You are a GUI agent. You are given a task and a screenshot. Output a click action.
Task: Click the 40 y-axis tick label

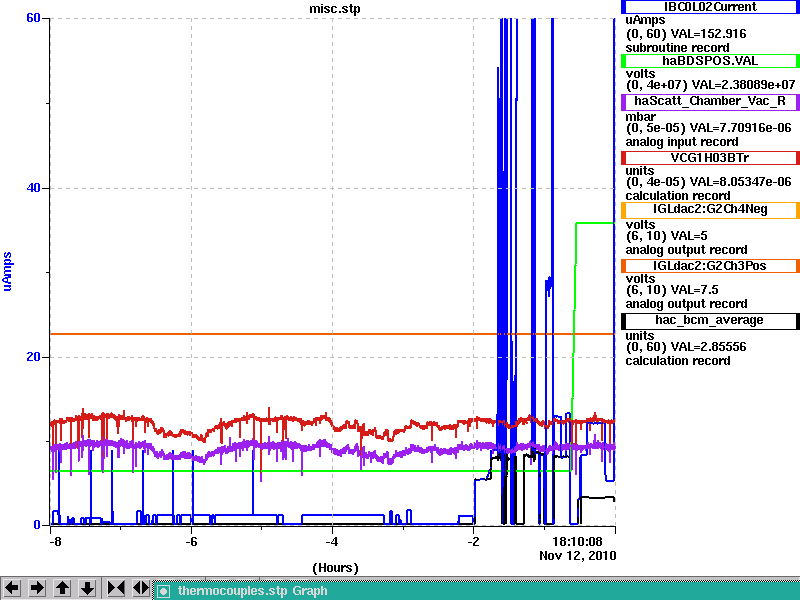tap(33, 188)
